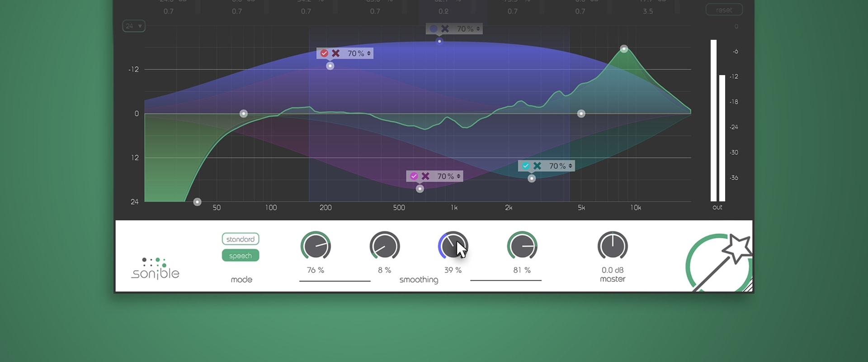Switch mode to standard
The width and height of the screenshot is (868, 362).
[241, 239]
